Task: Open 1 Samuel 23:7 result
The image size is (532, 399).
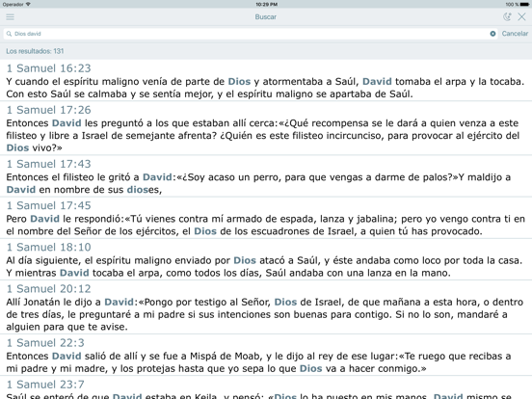Action: pyautogui.click(x=266, y=387)
